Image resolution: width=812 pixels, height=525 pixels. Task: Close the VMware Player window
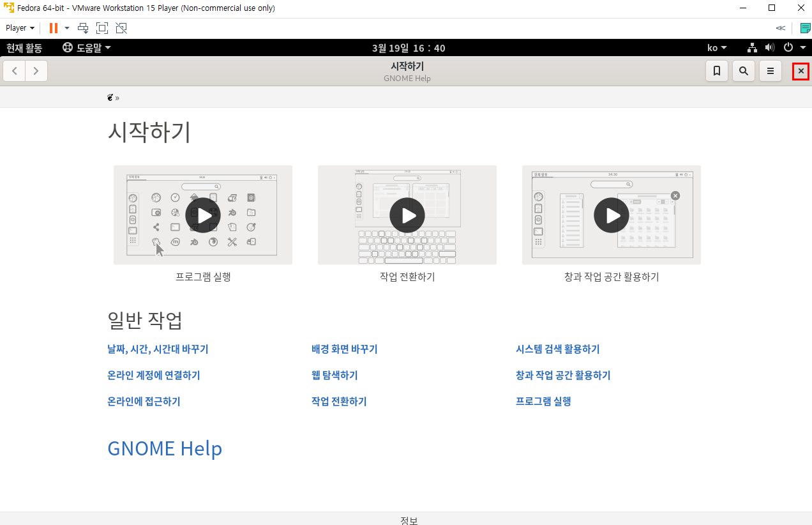pos(801,8)
